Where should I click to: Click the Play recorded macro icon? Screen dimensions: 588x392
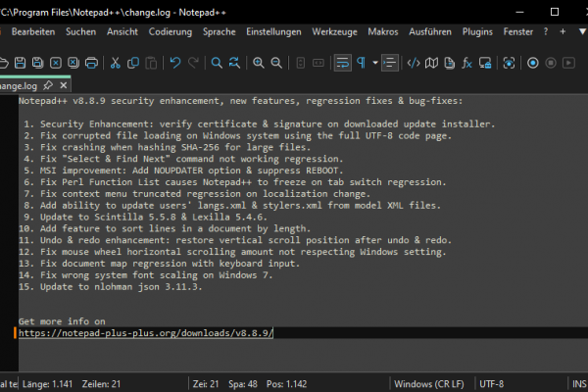(568, 63)
